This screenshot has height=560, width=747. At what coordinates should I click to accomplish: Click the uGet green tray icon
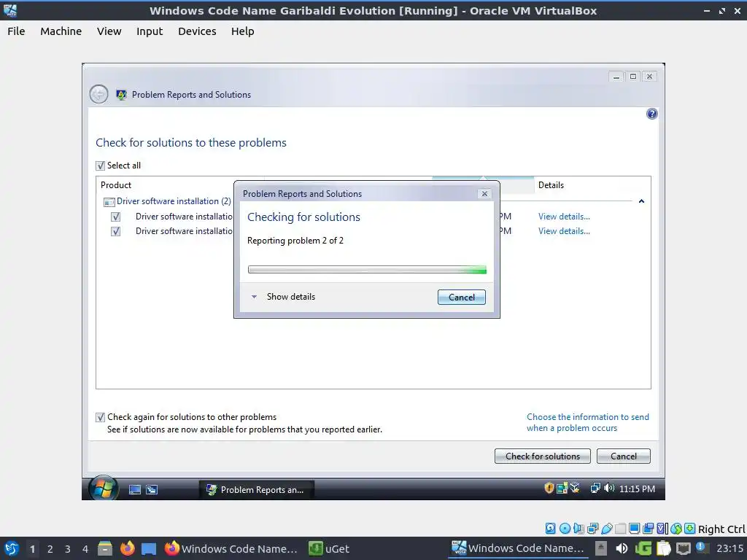pyautogui.click(x=643, y=548)
